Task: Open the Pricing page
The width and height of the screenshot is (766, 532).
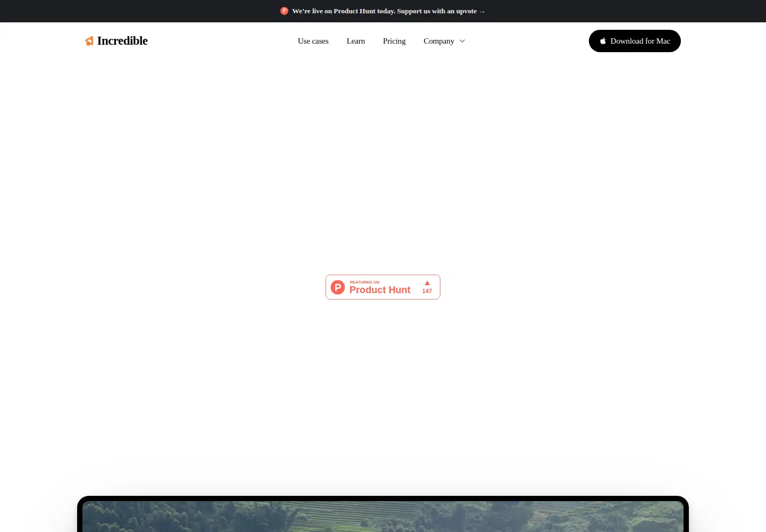Action: (x=394, y=41)
